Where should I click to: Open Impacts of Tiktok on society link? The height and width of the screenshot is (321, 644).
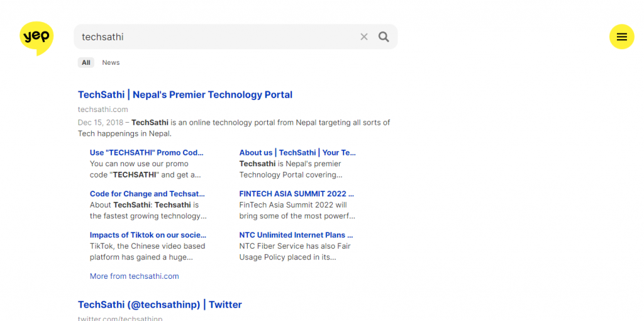click(x=148, y=235)
